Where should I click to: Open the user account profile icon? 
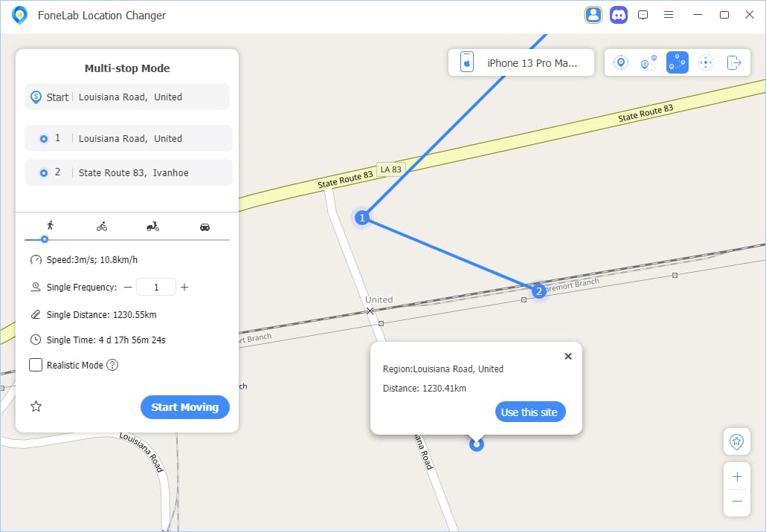click(593, 15)
